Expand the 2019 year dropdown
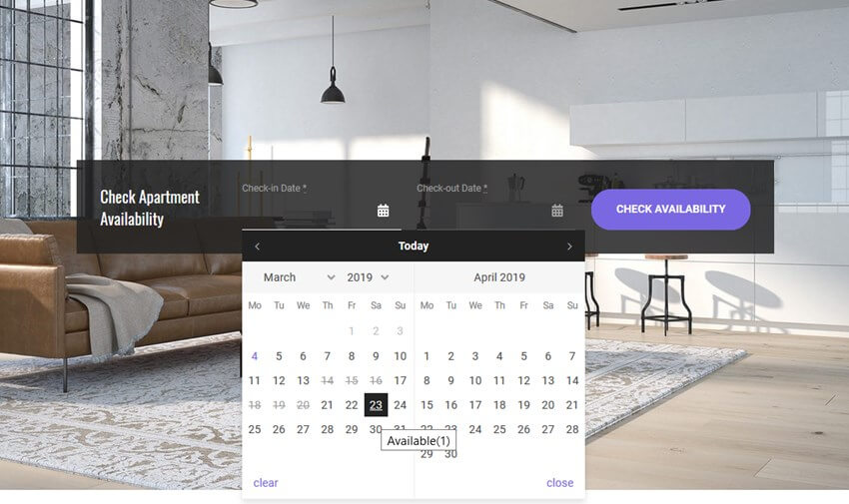Viewport: 849px width, 504px height. pyautogui.click(x=369, y=277)
